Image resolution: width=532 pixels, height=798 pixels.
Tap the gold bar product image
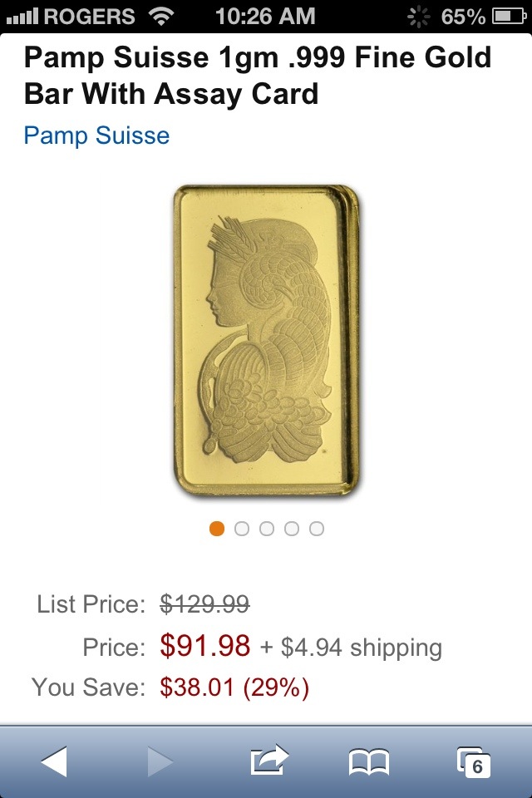[x=267, y=340]
